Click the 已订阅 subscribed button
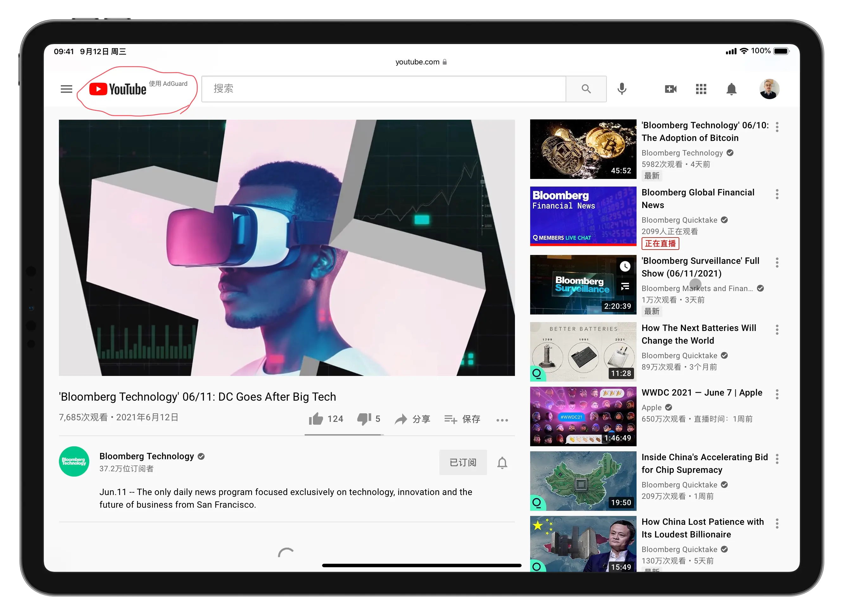 point(463,462)
